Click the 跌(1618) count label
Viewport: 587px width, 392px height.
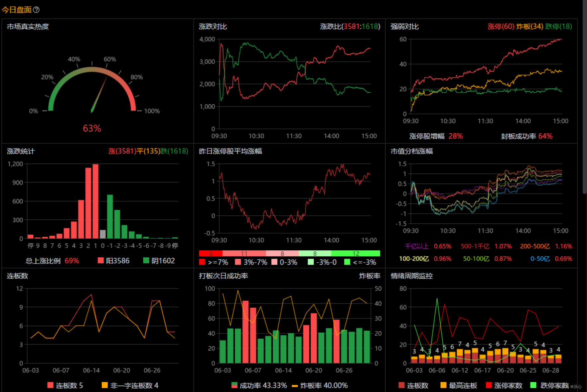coord(174,151)
